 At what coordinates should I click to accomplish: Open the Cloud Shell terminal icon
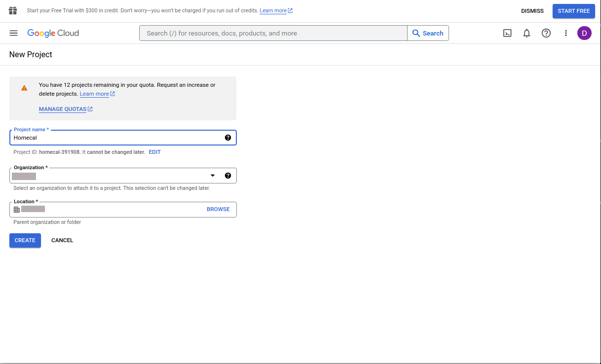click(507, 33)
